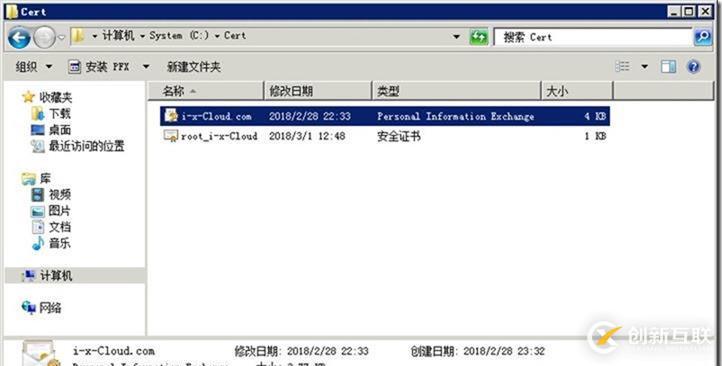722x366 pixels.
Task: Open the view options dropdown arrow
Action: click(x=645, y=67)
